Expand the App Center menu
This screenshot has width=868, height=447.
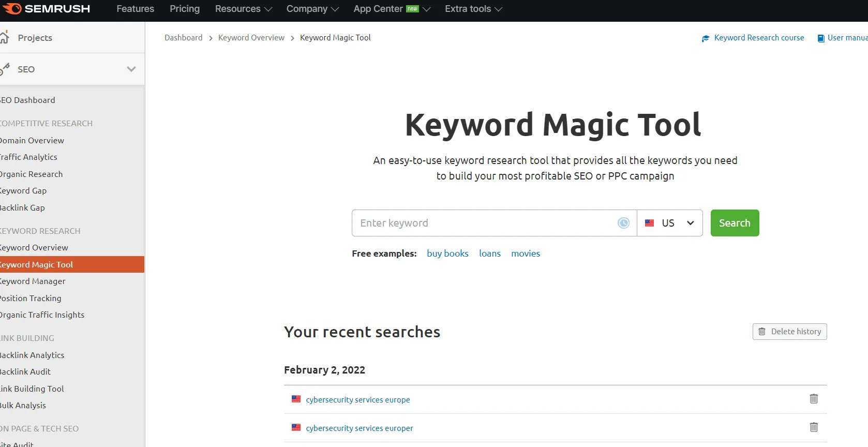point(392,9)
